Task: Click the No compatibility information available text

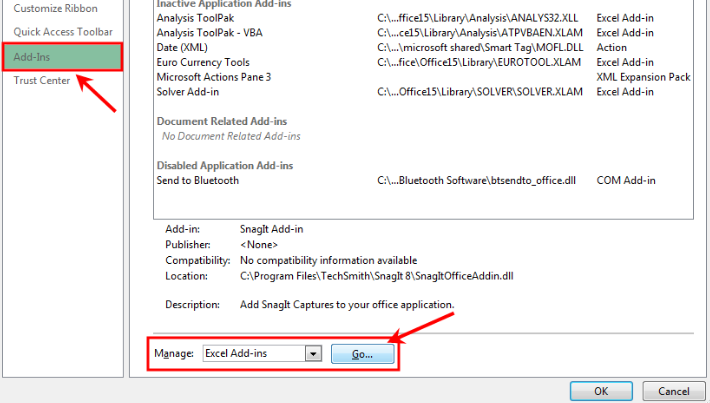Action: (328, 260)
